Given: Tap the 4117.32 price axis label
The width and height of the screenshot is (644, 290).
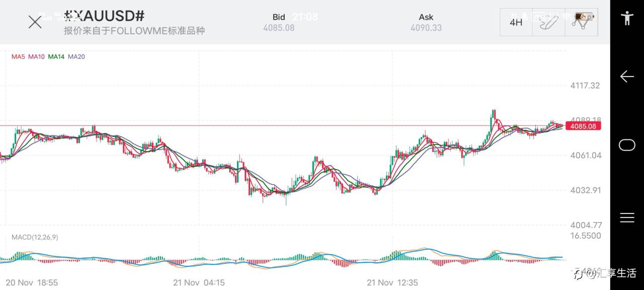Looking at the screenshot, I should 585,86.
